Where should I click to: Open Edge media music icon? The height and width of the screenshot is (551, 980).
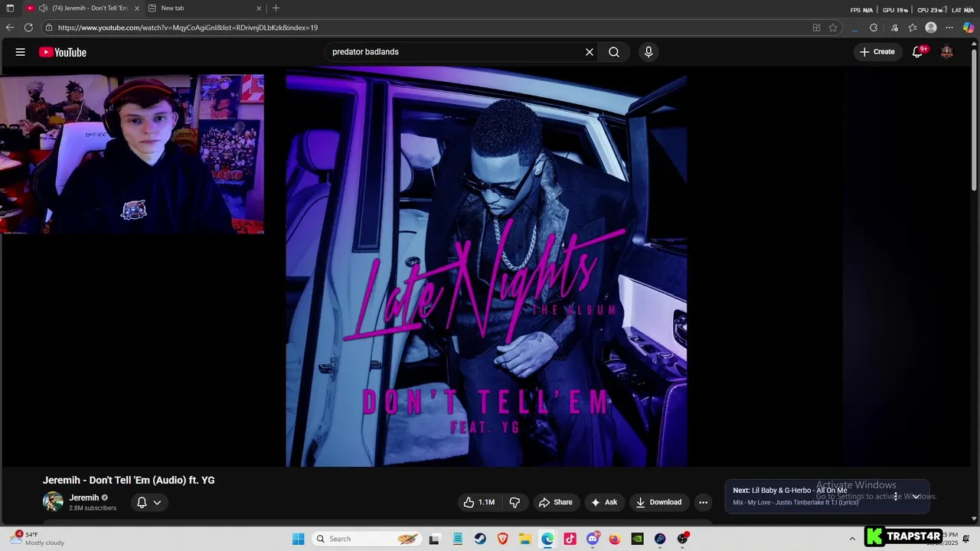coord(894,28)
